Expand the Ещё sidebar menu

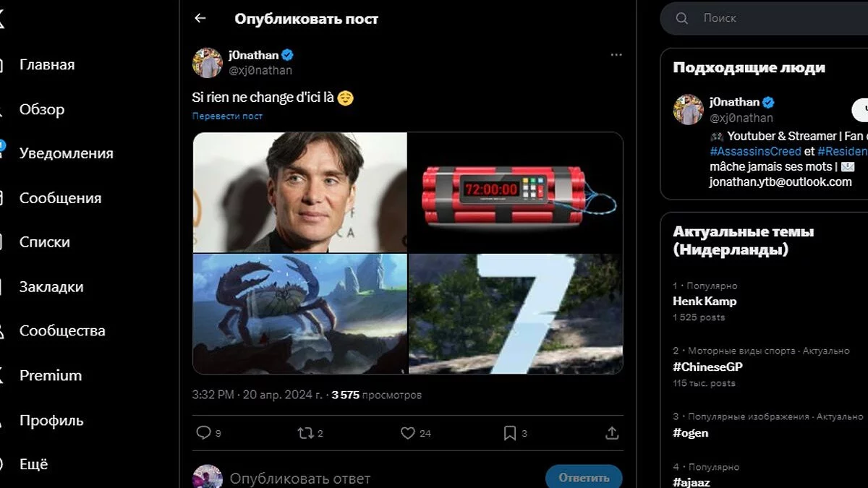(33, 464)
